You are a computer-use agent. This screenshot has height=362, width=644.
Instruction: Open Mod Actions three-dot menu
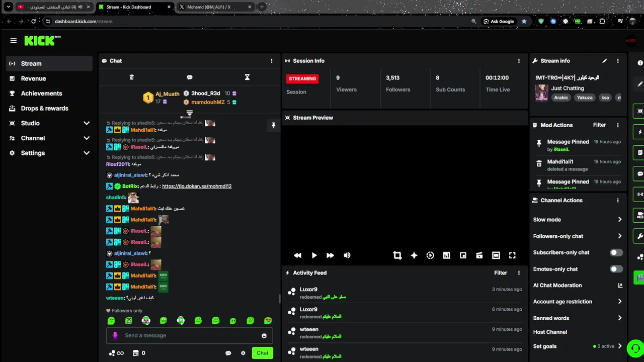[618, 125]
